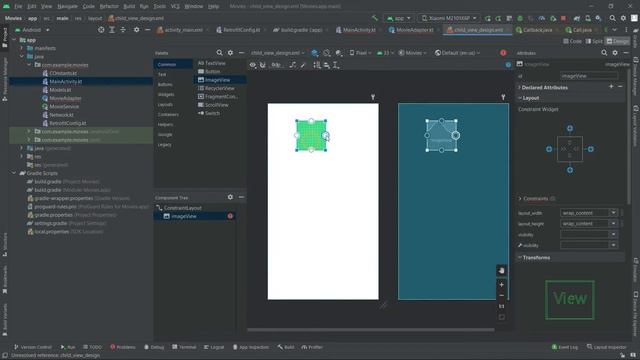Click the design surface layers icon

(x=314, y=53)
